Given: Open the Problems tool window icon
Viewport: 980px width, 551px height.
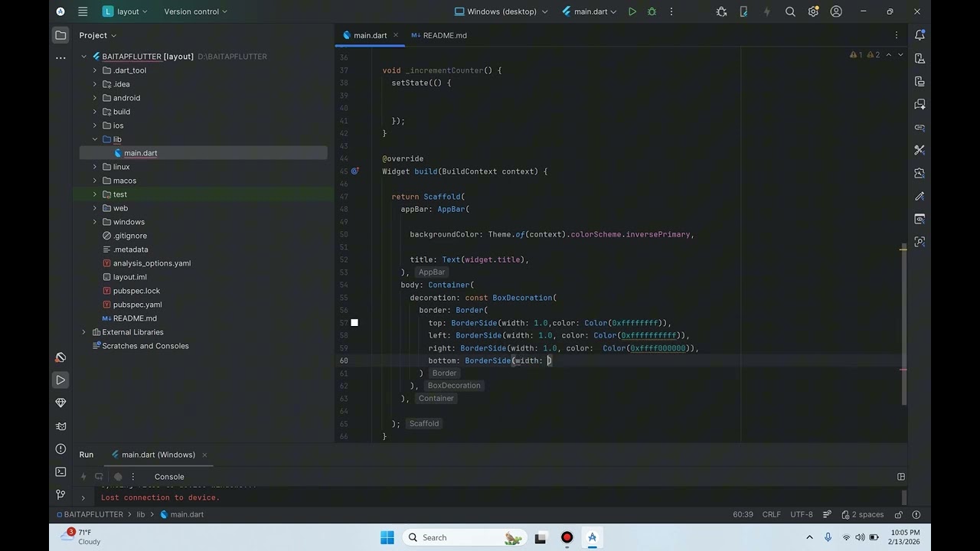Looking at the screenshot, I should tap(60, 449).
